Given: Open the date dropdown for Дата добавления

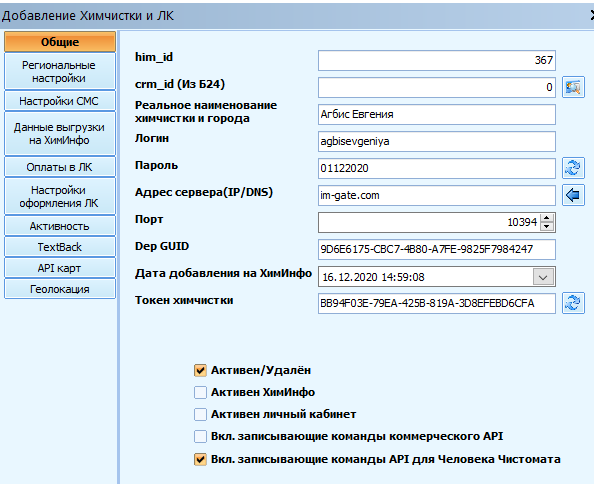Looking at the screenshot, I should point(543,277).
